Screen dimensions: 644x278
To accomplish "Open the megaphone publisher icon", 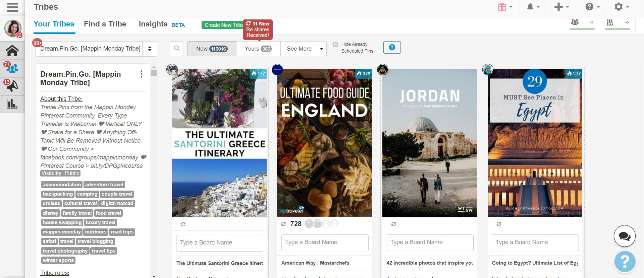I will pyautogui.click(x=12, y=86).
